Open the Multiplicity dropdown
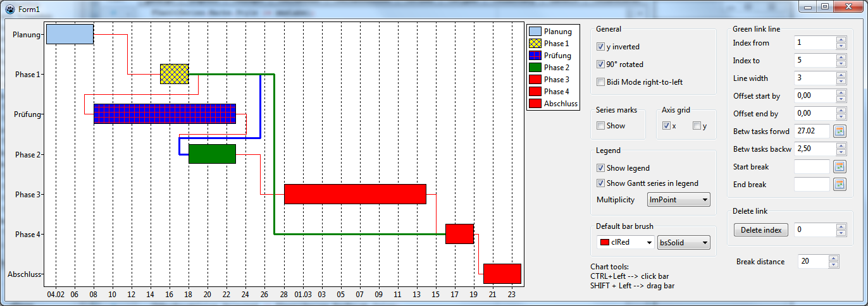Image resolution: width=868 pixels, height=306 pixels. pyautogui.click(x=679, y=200)
